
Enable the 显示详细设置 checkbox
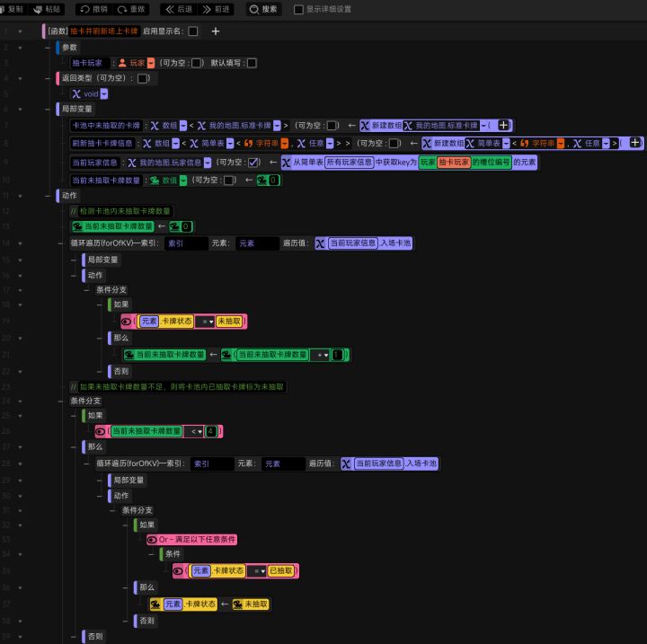tap(298, 10)
